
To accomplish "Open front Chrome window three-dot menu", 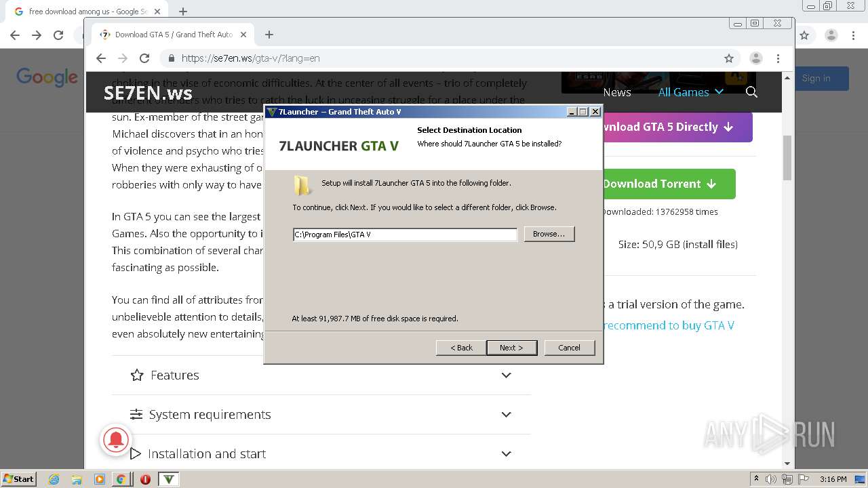I will coord(778,58).
